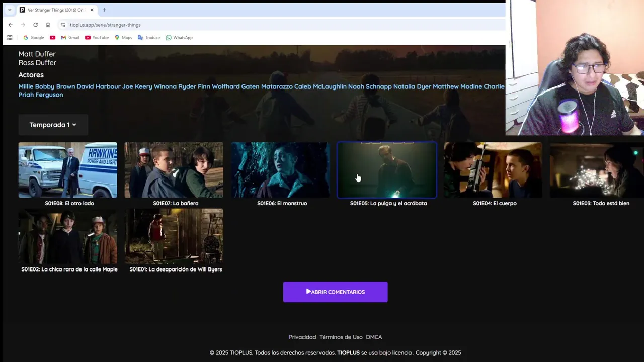644x362 pixels.
Task: Open episode S01E07 La bañera thumbnail
Action: click(174, 170)
